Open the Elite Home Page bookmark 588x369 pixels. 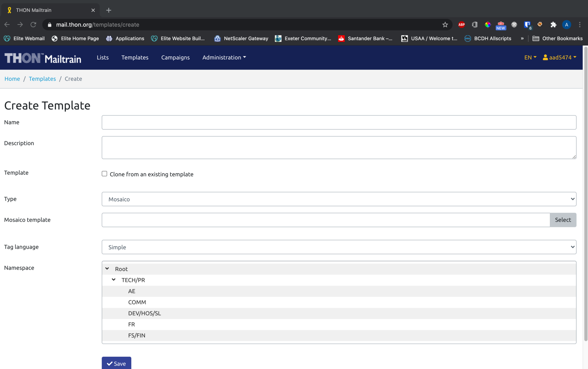pos(75,38)
